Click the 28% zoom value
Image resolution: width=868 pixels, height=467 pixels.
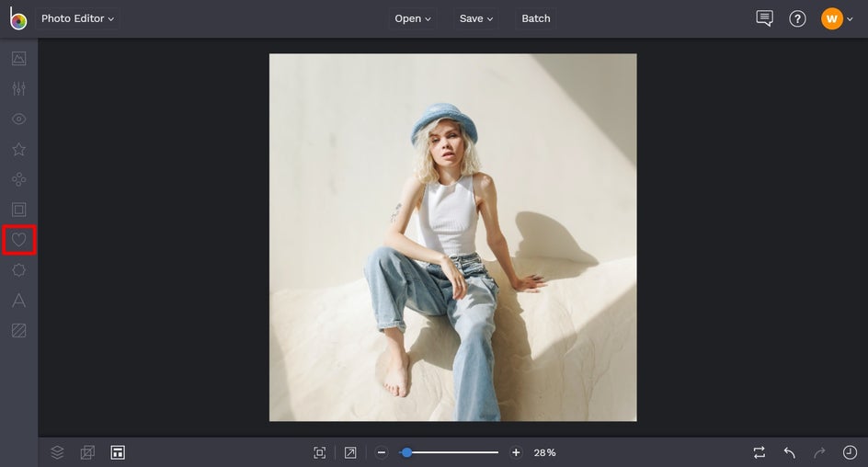tap(544, 452)
